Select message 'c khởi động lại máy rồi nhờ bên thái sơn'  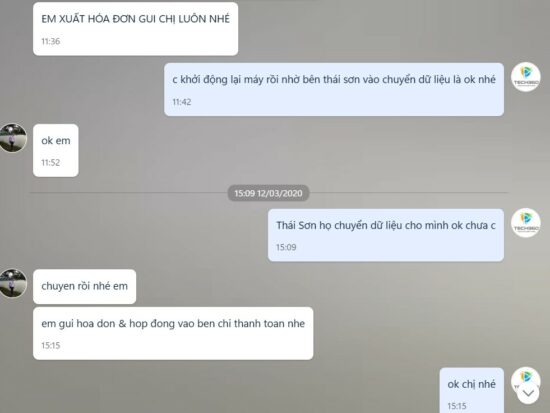334,89
